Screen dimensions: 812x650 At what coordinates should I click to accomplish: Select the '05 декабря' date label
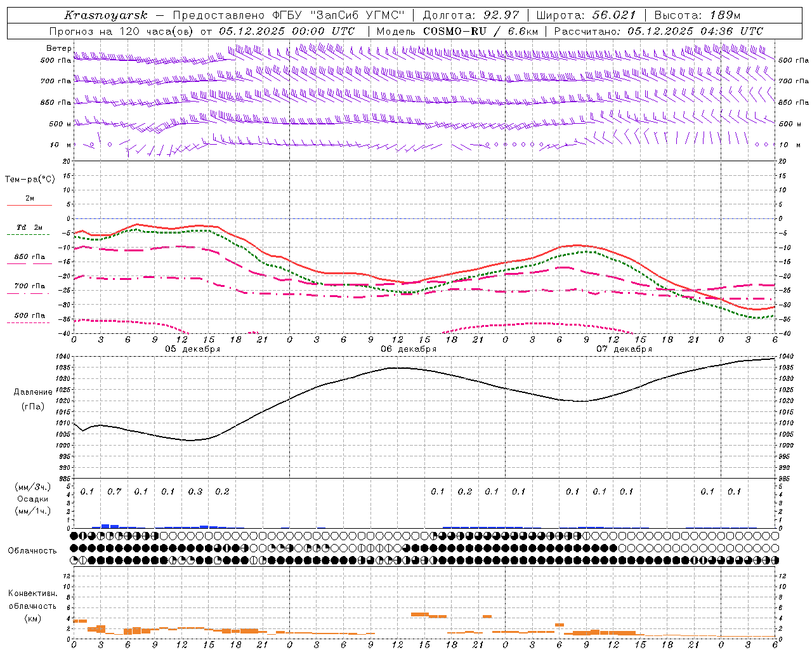[x=193, y=349]
